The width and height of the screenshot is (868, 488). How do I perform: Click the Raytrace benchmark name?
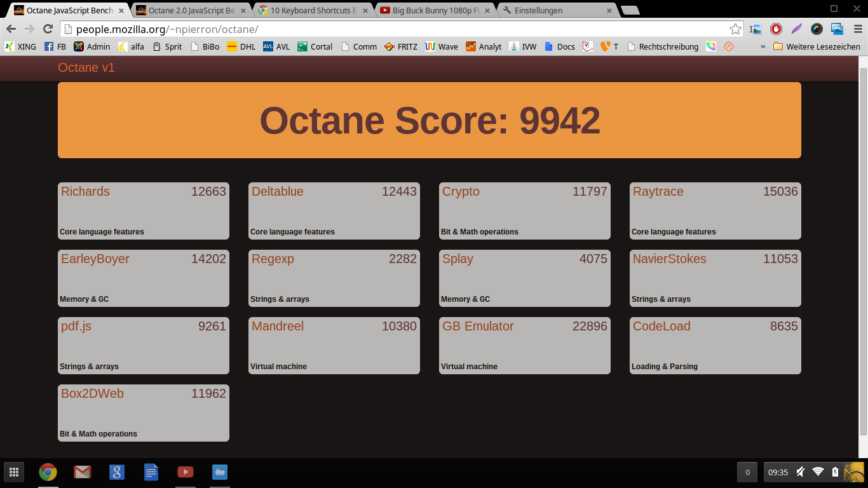(x=658, y=191)
